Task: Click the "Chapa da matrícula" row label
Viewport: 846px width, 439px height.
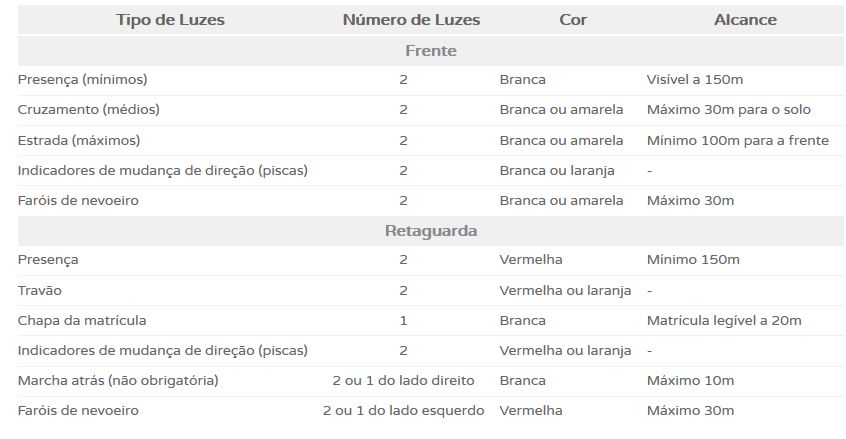Action: click(82, 321)
